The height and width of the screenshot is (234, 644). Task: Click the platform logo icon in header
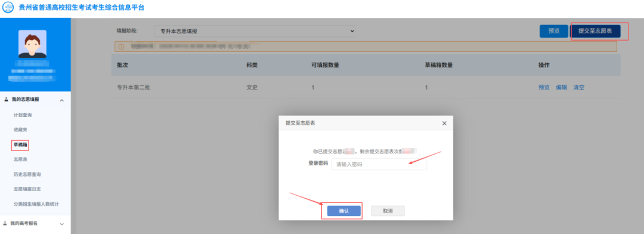[x=8, y=8]
